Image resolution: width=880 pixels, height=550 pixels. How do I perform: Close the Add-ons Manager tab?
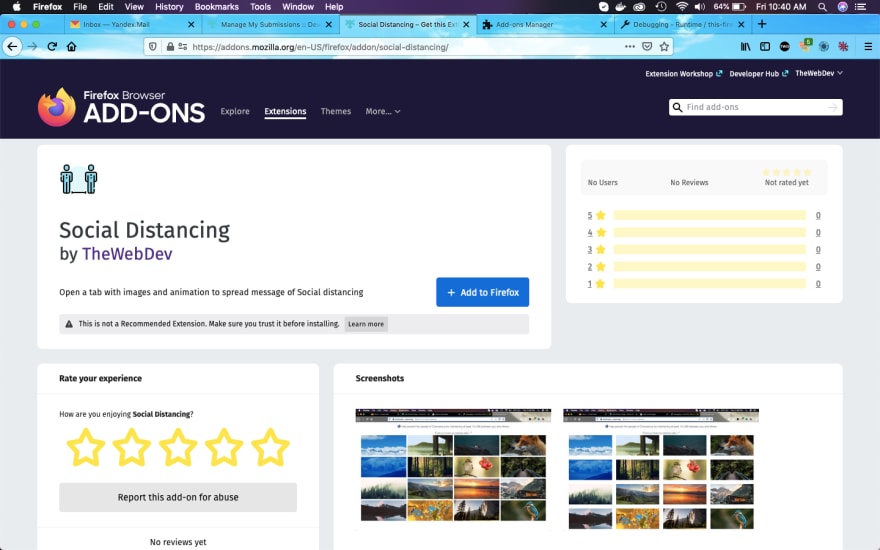603,25
